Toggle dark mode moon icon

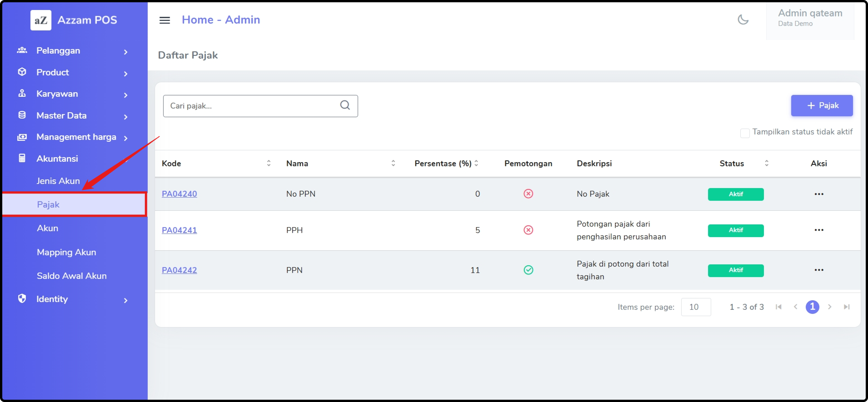[x=743, y=20]
